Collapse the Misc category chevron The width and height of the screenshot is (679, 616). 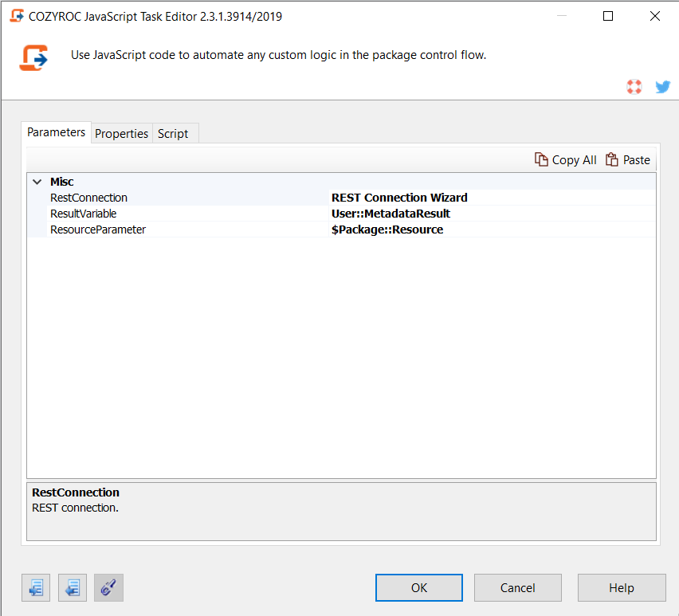(37, 182)
